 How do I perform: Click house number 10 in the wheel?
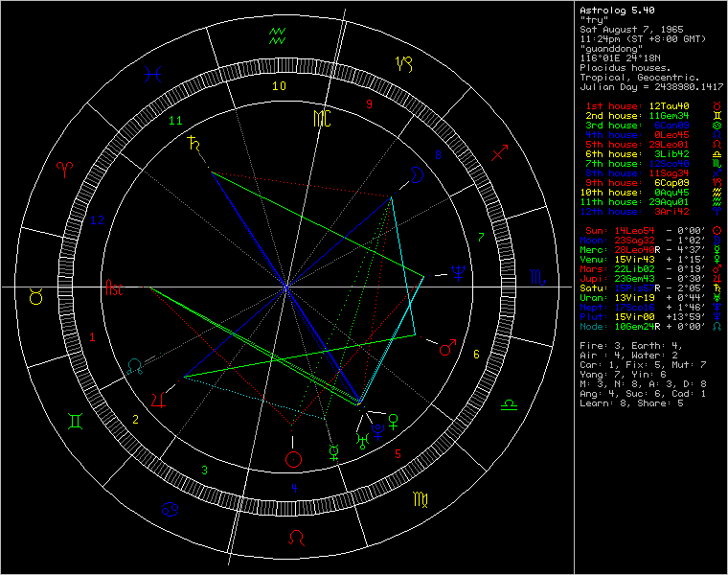[x=279, y=86]
